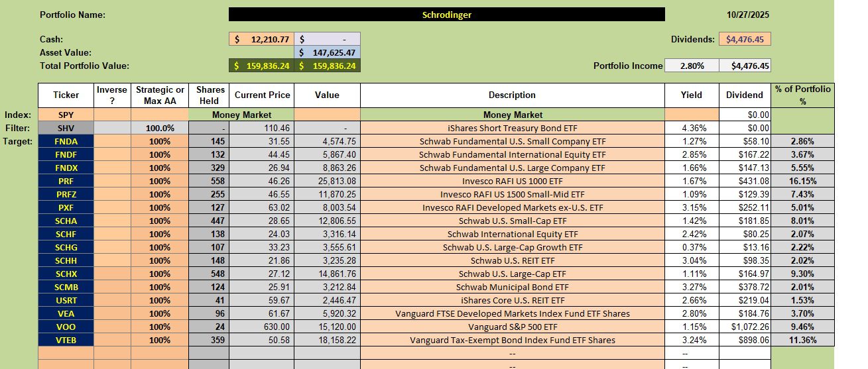This screenshot has height=369, width=868.
Task: Click Vanguard S&P 500 ETF description
Action: (512, 327)
